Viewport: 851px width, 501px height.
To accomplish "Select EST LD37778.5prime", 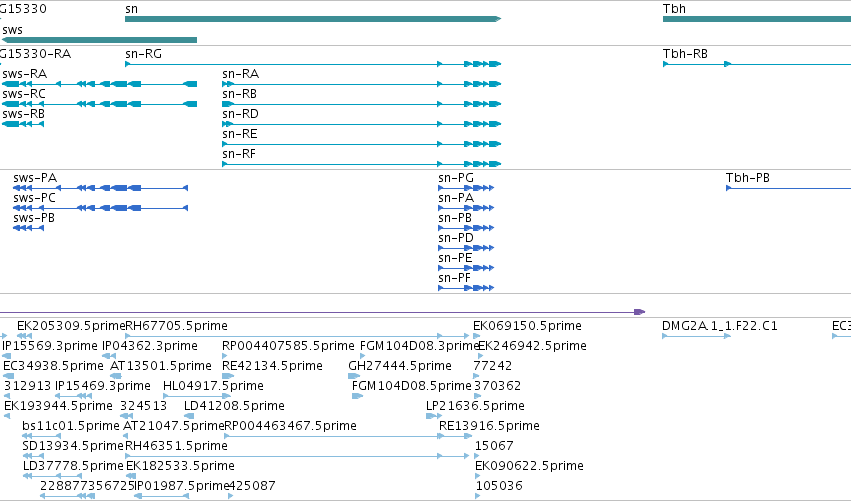I will [x=73, y=466].
